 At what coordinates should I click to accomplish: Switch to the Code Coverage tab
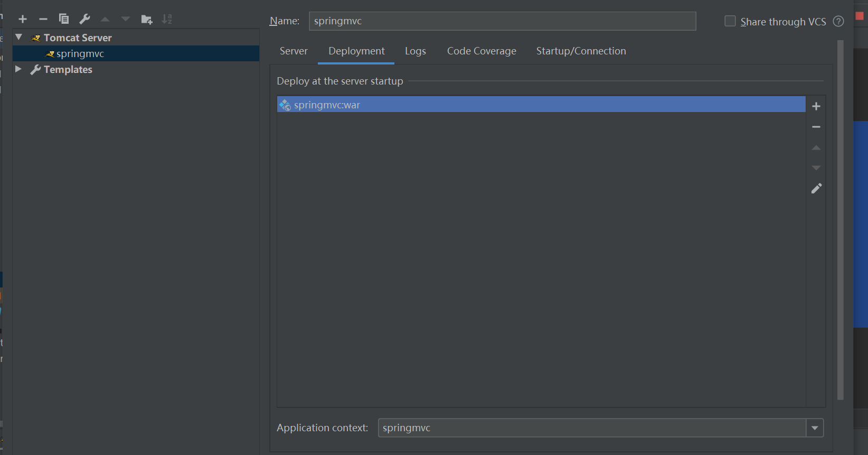tap(482, 51)
